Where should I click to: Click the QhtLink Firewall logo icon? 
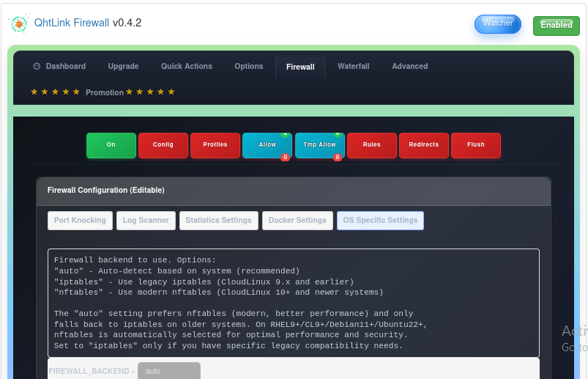[x=19, y=23]
